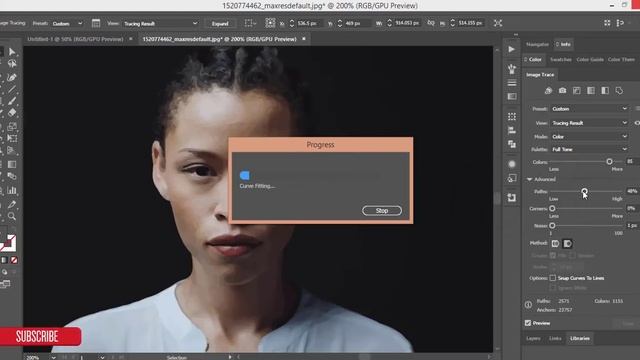Select the Pen tool in toolbar
The height and width of the screenshot is (360, 640).
[x=12, y=77]
